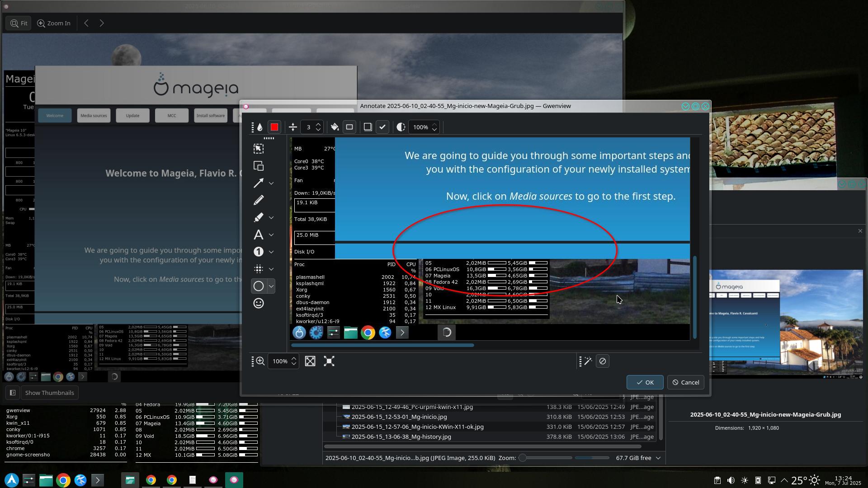Click the volume icon in system tray
The image size is (868, 488).
pos(731,480)
